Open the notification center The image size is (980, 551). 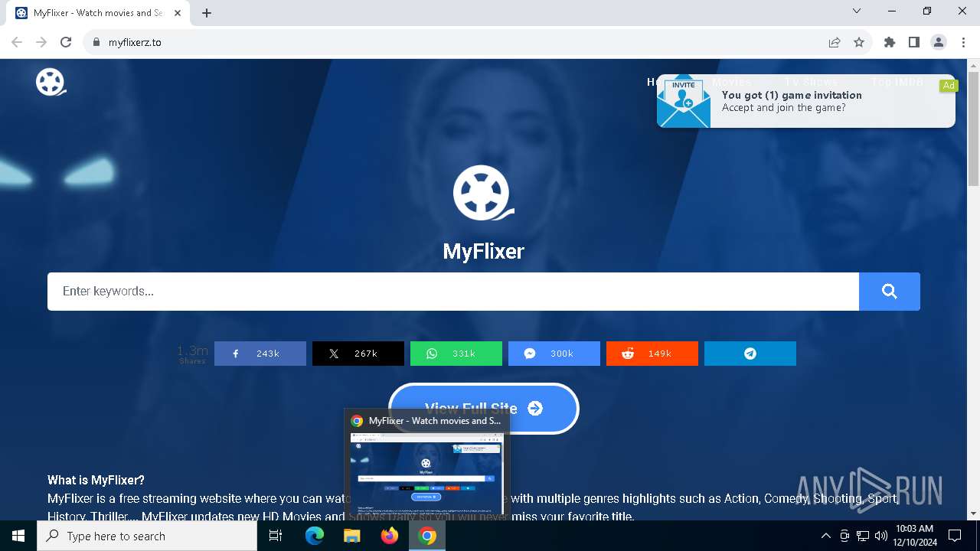click(x=955, y=536)
